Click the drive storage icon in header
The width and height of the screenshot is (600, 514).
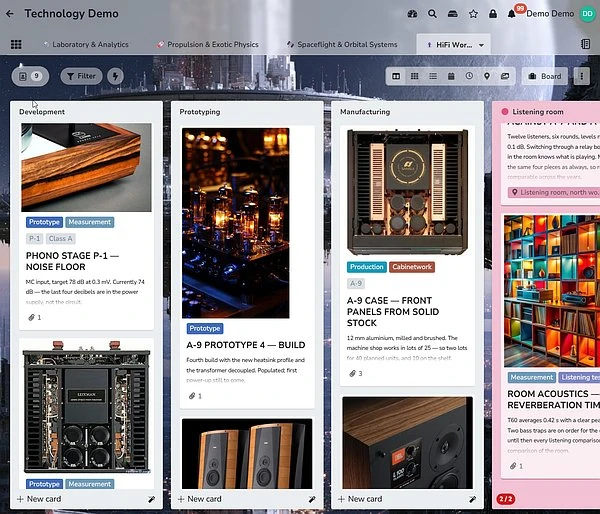pos(453,14)
